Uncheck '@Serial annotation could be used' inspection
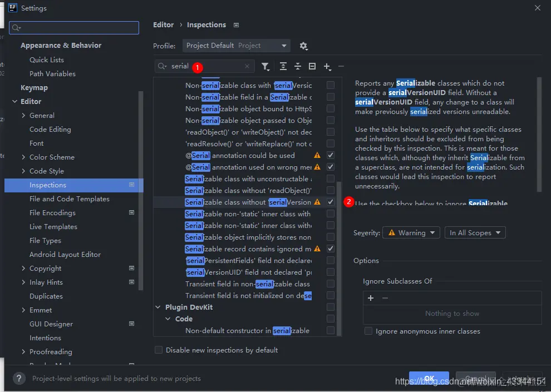Screen dimensions: 551x392 pyautogui.click(x=330, y=155)
